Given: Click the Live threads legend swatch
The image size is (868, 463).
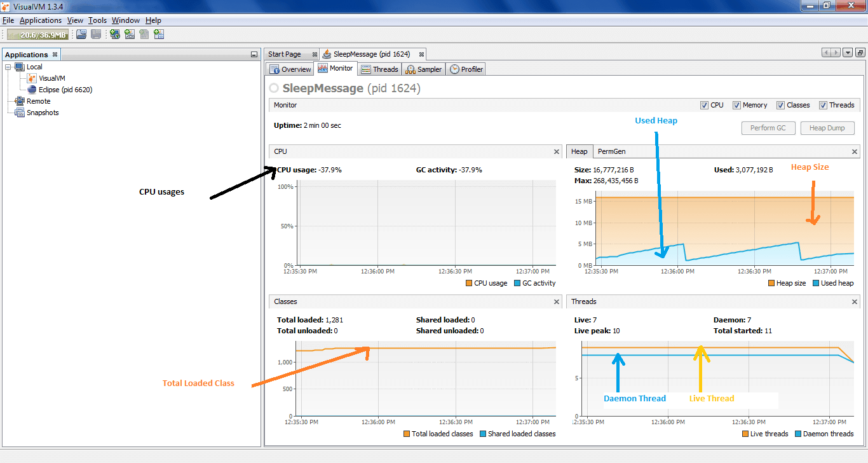Looking at the screenshot, I should [x=745, y=434].
